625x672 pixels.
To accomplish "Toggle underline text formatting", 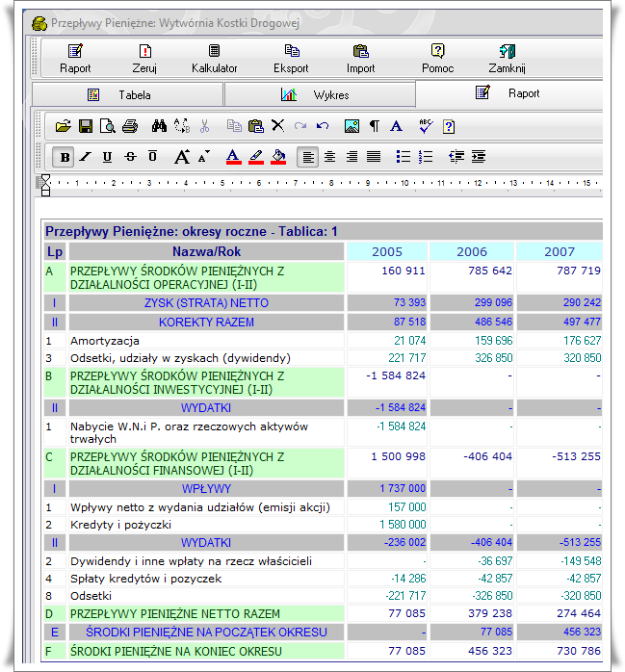I will (x=107, y=157).
